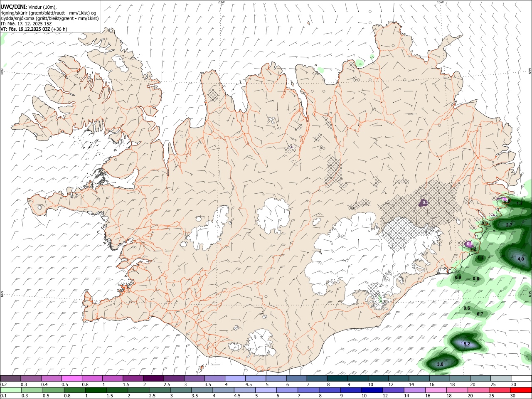Viewport: 532px width, 399px height.
Task: Select the 'IT: Mið. 17. 12. 2025 15Z' line
Action: [x=26, y=24]
